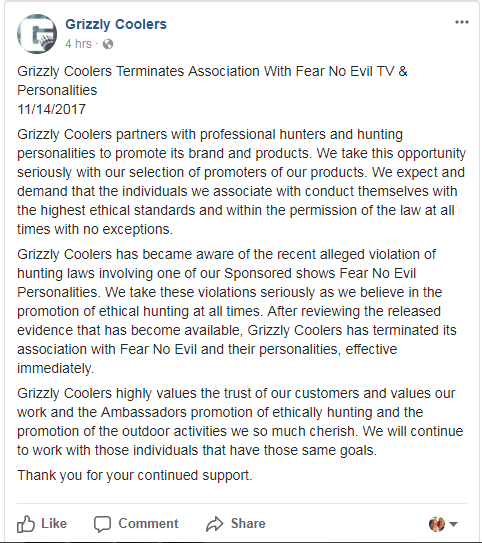This screenshot has height=543, width=482.
Task: Open the '4 hrs' timestamp link
Action: pos(78,44)
